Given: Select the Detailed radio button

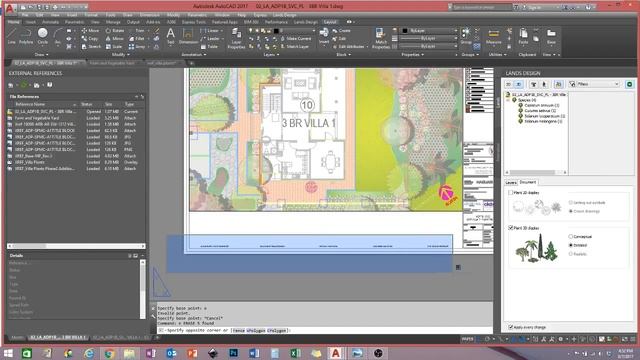Looking at the screenshot, I should pyautogui.click(x=571, y=245).
